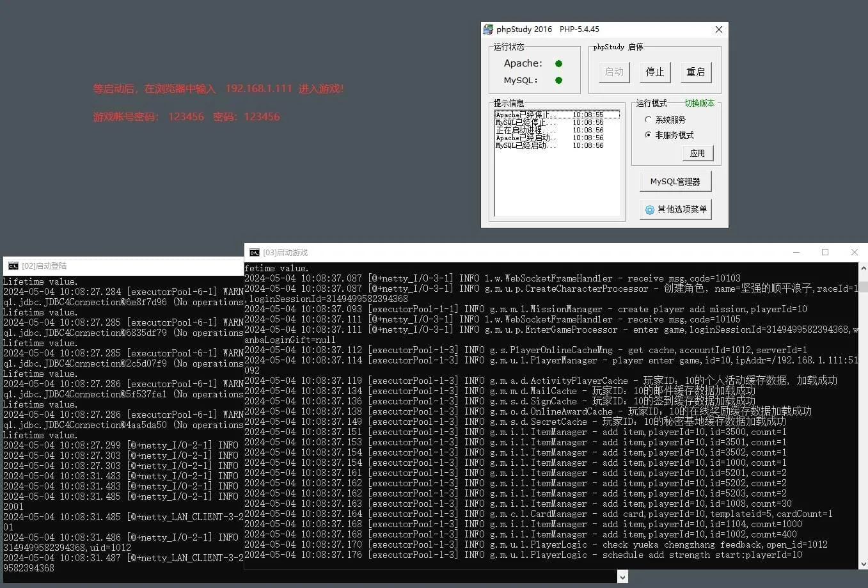Viewport: 868px width, 588px height.
Task: Click the 停止 button in phpStudy
Action: click(x=655, y=72)
